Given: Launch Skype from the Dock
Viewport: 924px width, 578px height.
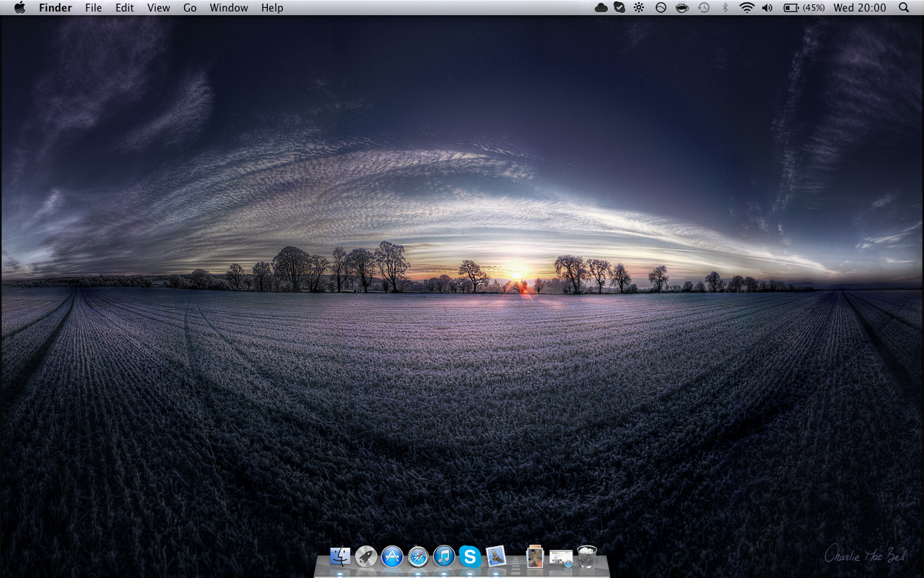Looking at the screenshot, I should (x=470, y=556).
